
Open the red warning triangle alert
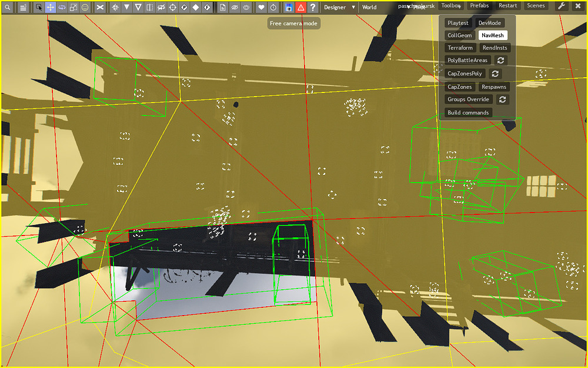300,7
